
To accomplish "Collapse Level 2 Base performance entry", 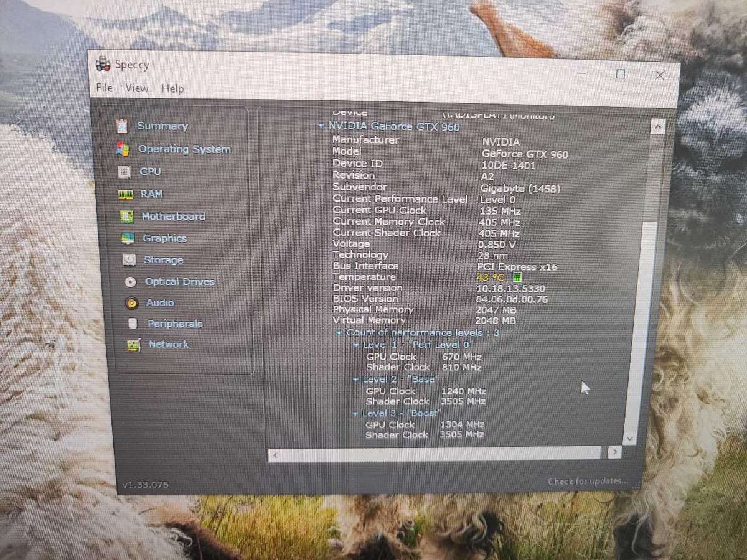I will coord(356,380).
